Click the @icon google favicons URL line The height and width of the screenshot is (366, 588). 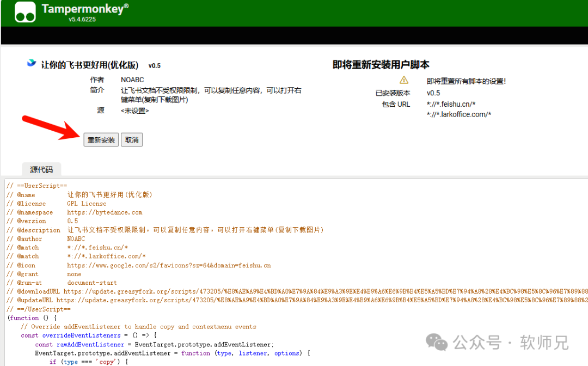click(138, 265)
